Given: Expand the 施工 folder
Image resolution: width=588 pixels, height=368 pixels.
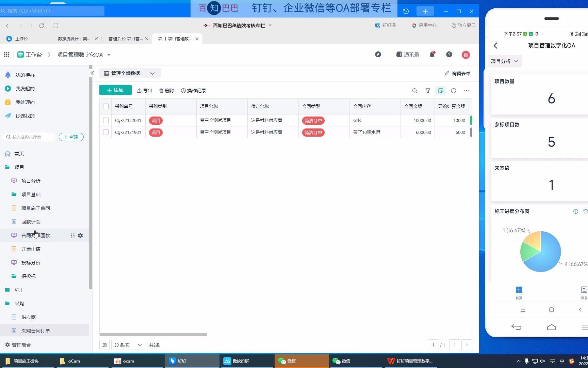Looking at the screenshot, I should point(19,290).
